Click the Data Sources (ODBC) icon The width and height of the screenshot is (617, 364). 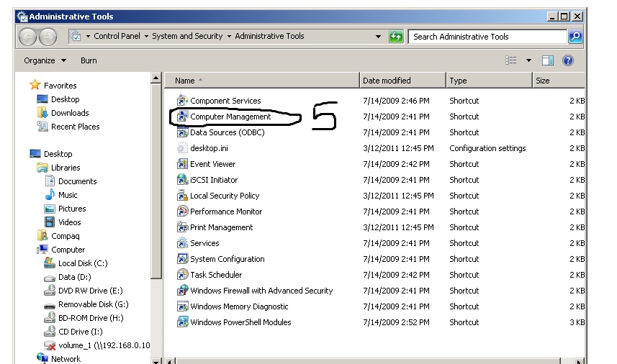[x=182, y=132]
